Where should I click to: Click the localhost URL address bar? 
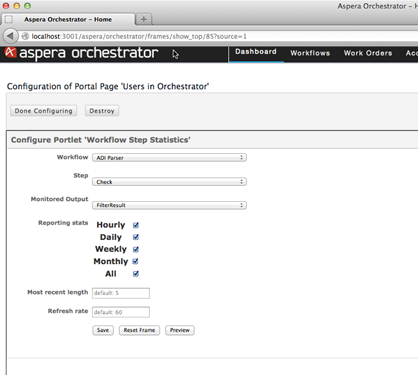pos(217,36)
